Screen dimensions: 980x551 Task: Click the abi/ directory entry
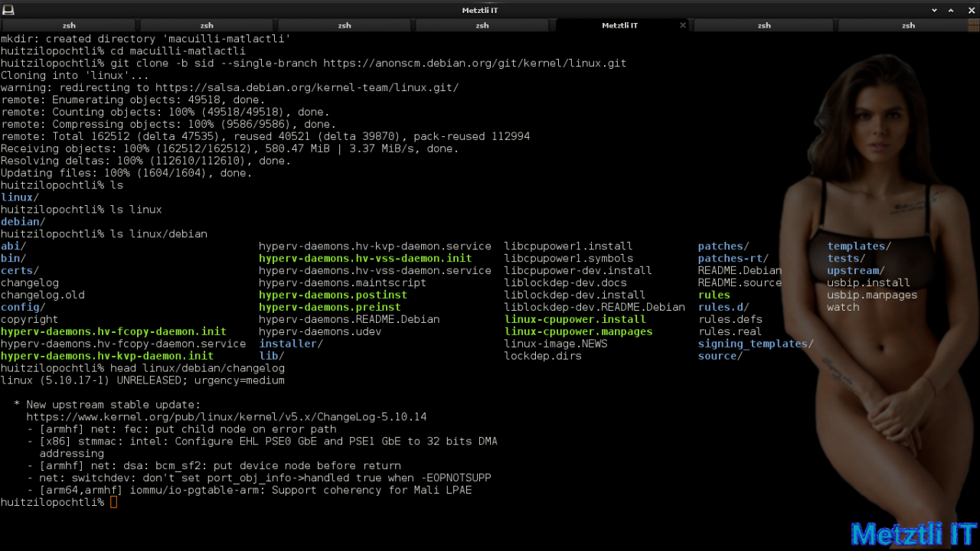[x=13, y=246]
